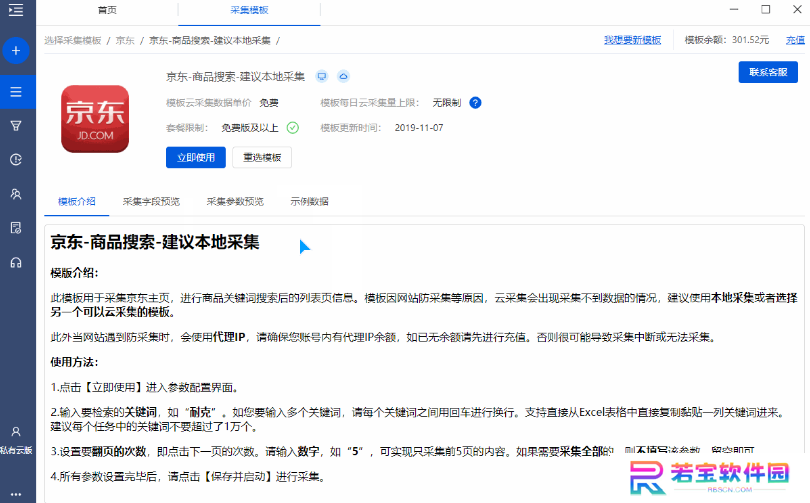Click the bold article title 京东-商品搜索-建议本地采集
Image resolution: width=810 pixels, height=503 pixels.
pos(155,242)
